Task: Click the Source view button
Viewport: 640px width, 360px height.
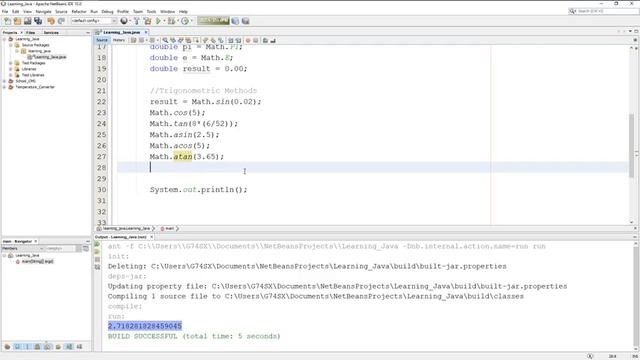Action: click(x=102, y=40)
